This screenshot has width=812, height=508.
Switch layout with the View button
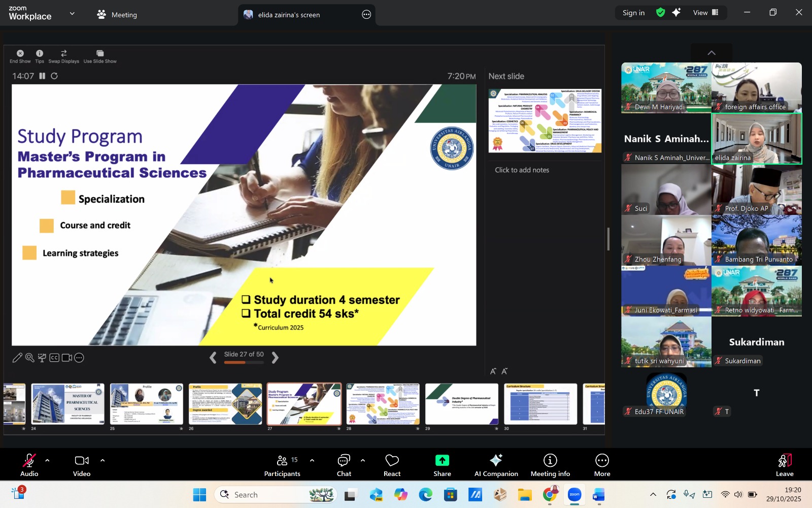(705, 13)
